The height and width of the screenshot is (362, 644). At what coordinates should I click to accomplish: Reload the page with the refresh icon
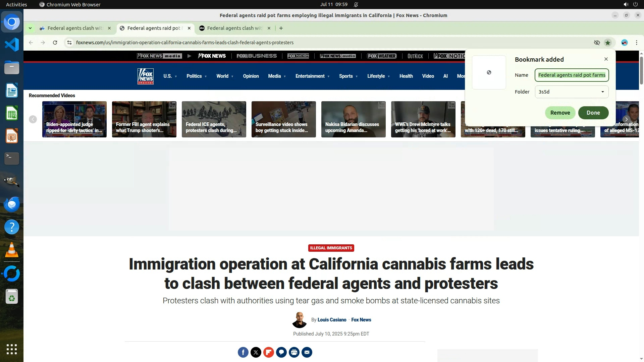55,43
